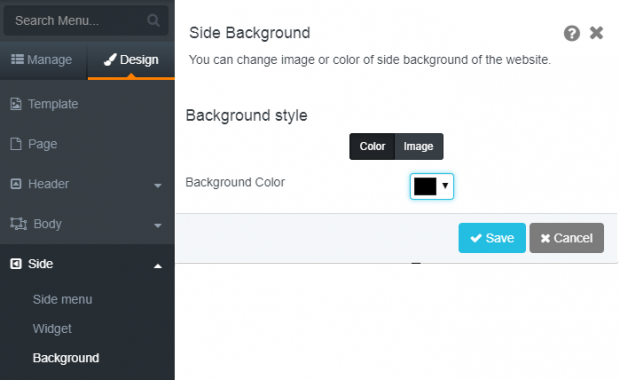Expand the Header submenu arrow

tap(158, 185)
